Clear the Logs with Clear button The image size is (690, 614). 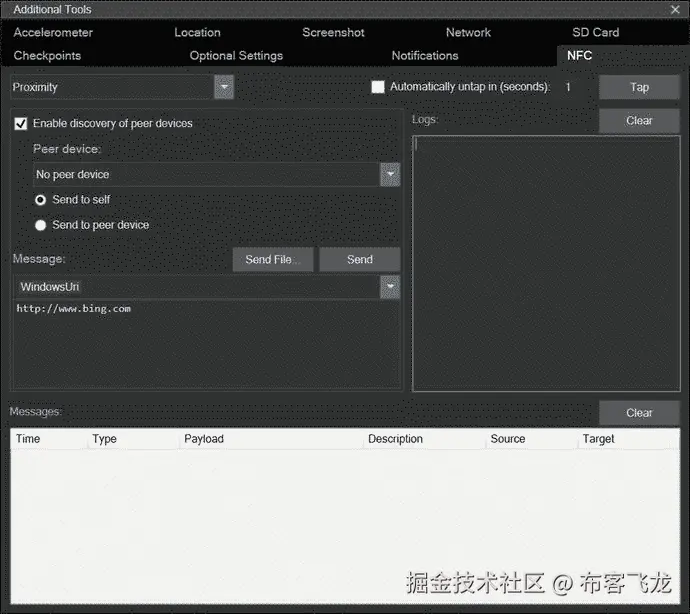[x=639, y=121]
